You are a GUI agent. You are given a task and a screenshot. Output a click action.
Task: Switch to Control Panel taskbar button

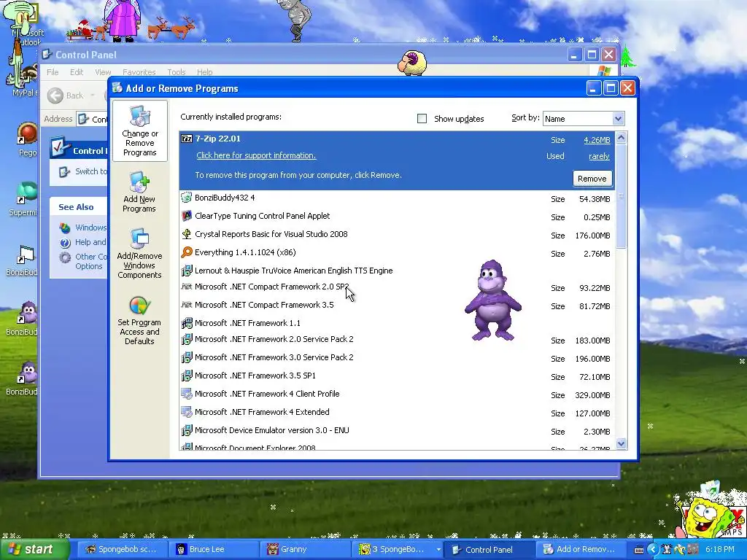pyautogui.click(x=488, y=550)
